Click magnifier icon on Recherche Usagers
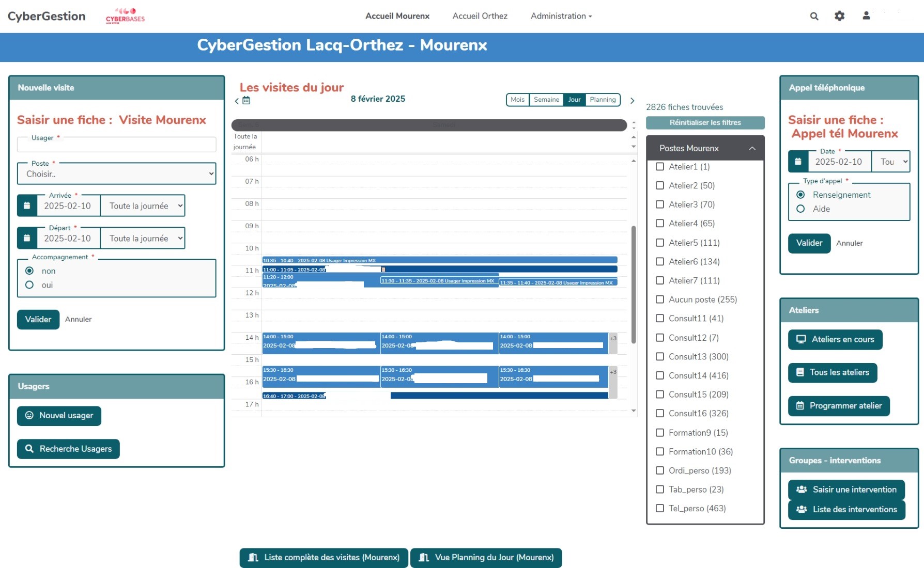Image resolution: width=924 pixels, height=568 pixels. [29, 449]
